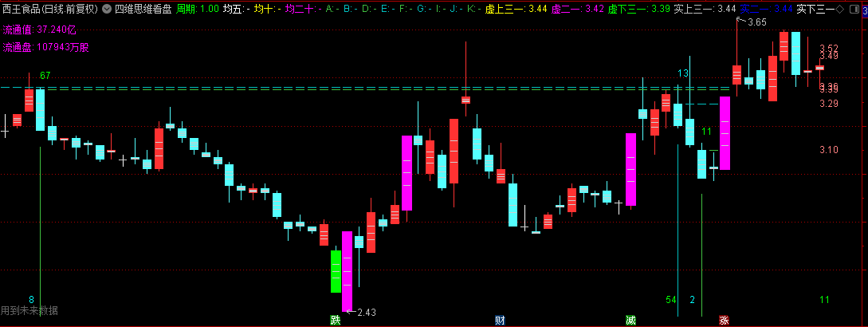This screenshot has height=327, width=868.
Task: Click the 流通盘: 107943万股 label
Action: point(45,48)
